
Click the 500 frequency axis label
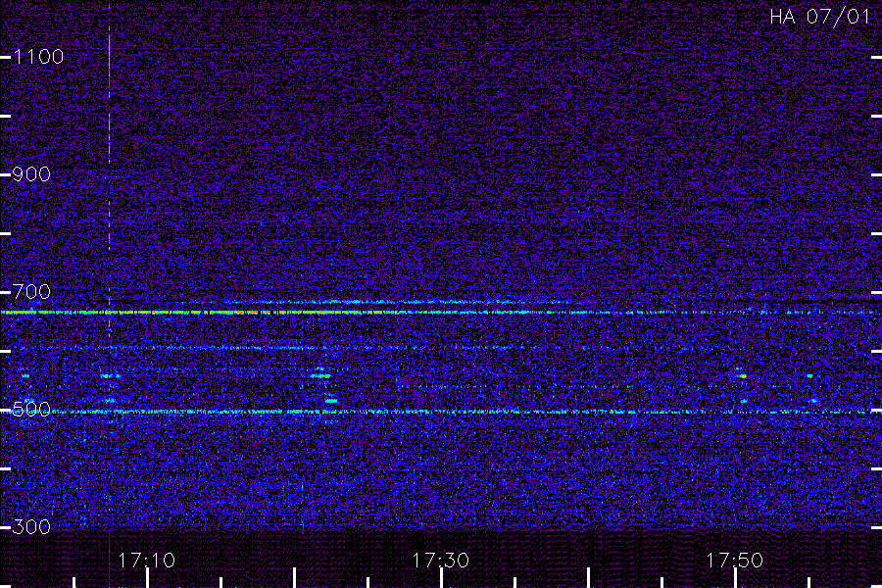(x=31, y=409)
